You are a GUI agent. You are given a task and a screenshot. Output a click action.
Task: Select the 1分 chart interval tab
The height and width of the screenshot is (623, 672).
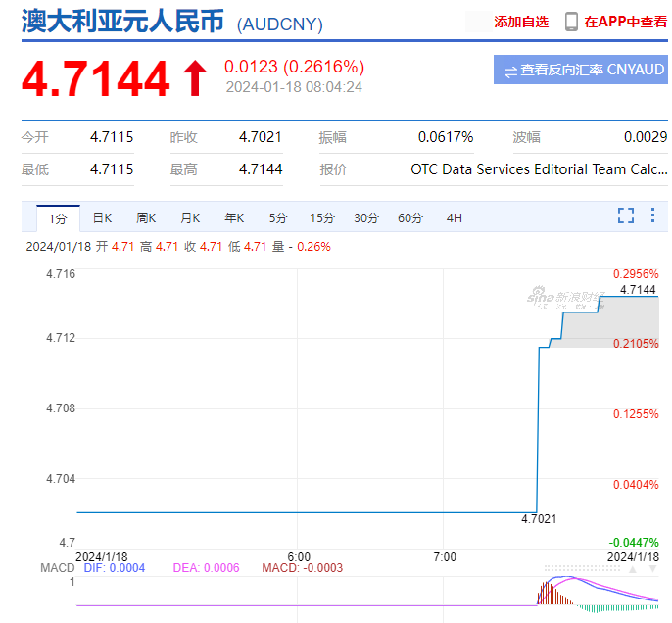click(57, 218)
